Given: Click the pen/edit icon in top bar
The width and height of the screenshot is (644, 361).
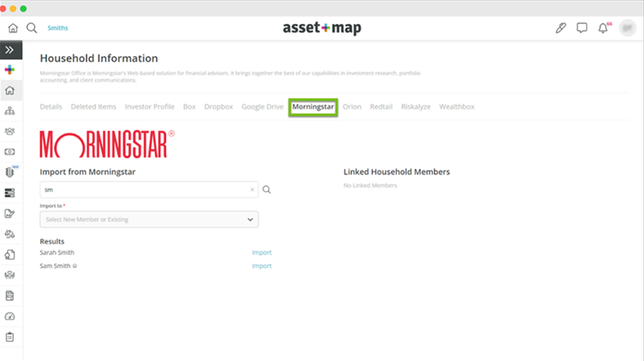Looking at the screenshot, I should point(560,28).
